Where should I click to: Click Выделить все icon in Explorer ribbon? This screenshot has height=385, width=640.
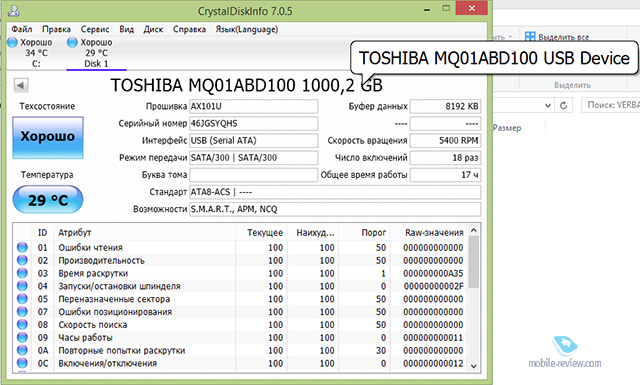530,37
